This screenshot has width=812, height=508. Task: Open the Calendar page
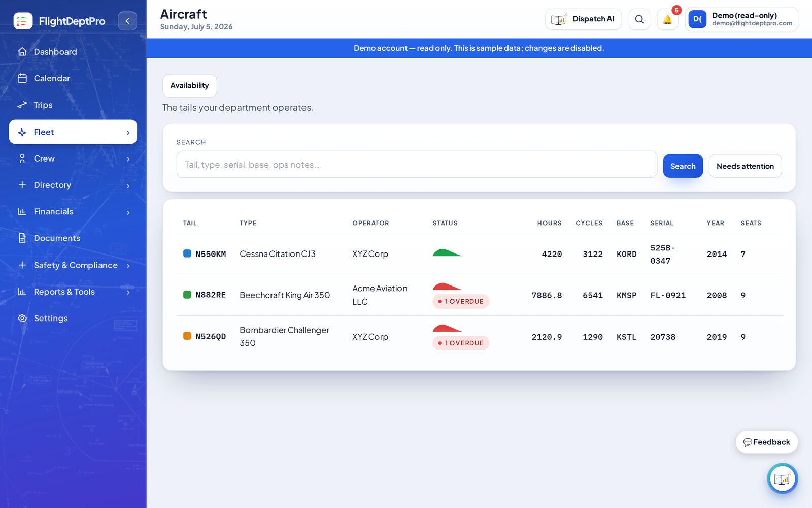(x=73, y=78)
